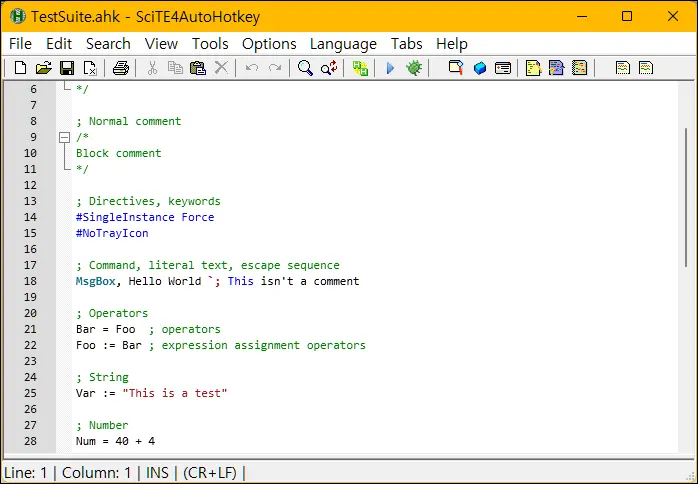Image resolution: width=698 pixels, height=484 pixels.
Task: Click the '; Number' comment line
Action: coord(102,425)
